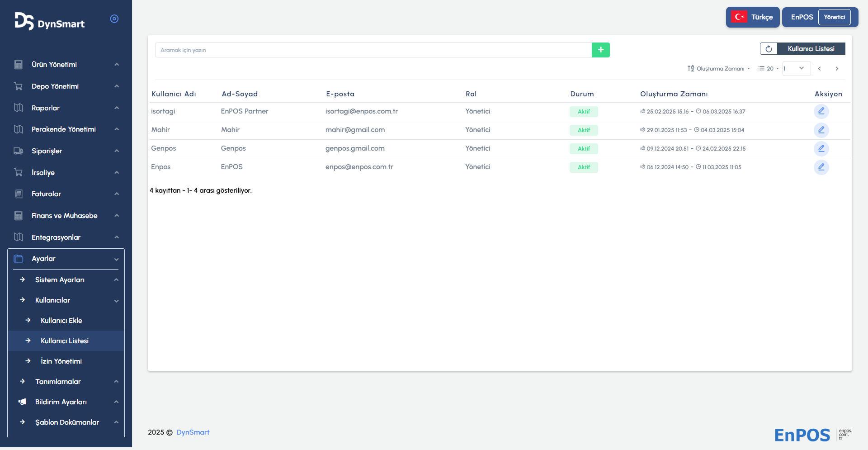Viewport: 868px width, 450px height.
Task: Click the edit icon for user isortagi
Action: [821, 111]
